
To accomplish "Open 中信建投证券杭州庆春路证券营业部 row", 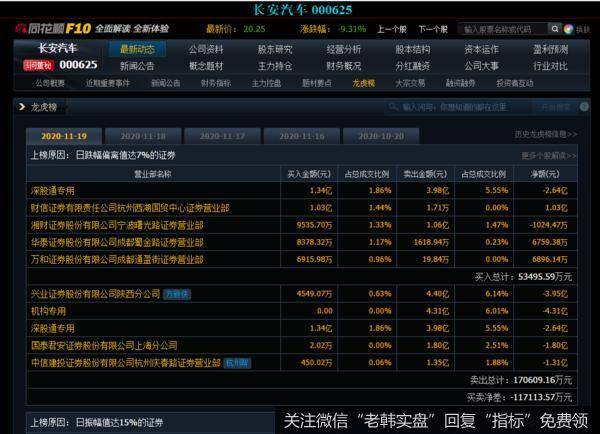I will (x=126, y=363).
